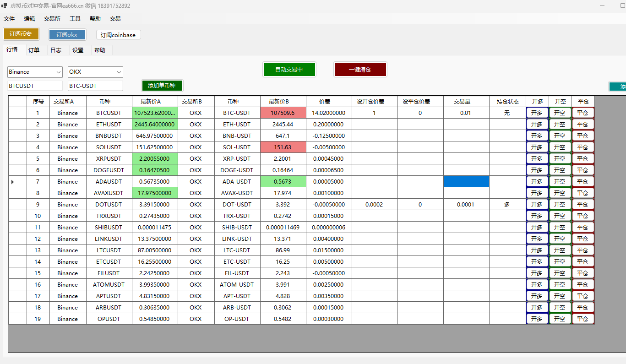Select the highlighted blue 交易量 cell for ADAUSDT
Viewport: 626px width, 364px height.
[466, 182]
